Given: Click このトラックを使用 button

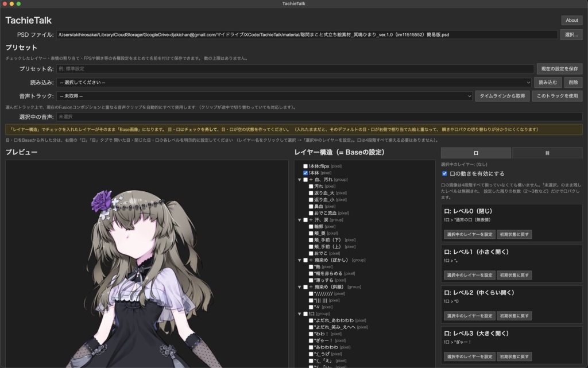Looking at the screenshot, I should coord(557,96).
